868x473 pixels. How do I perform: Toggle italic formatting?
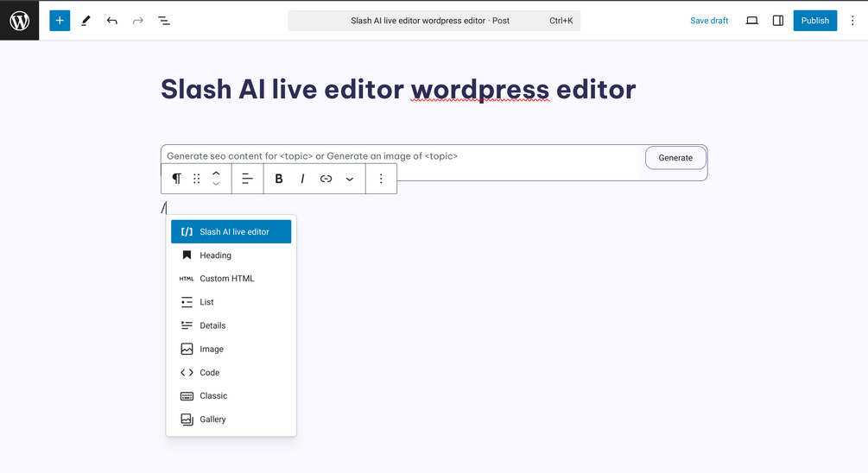(x=302, y=179)
